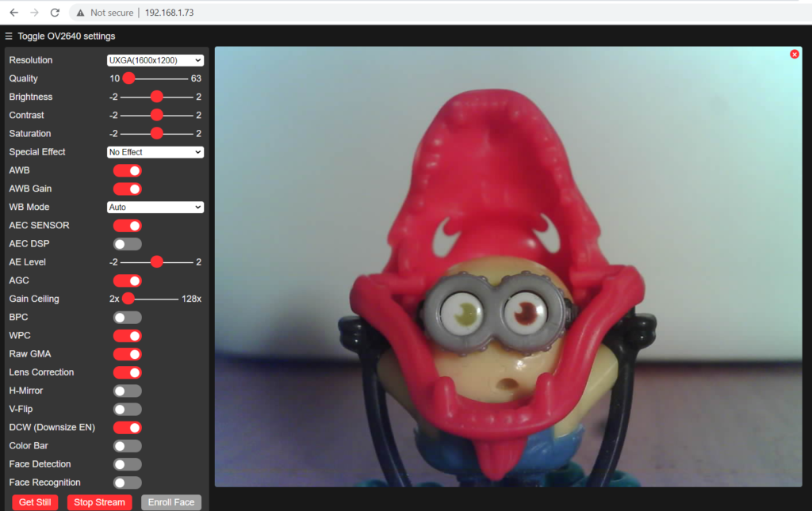Click the Enroll Face button

171,502
